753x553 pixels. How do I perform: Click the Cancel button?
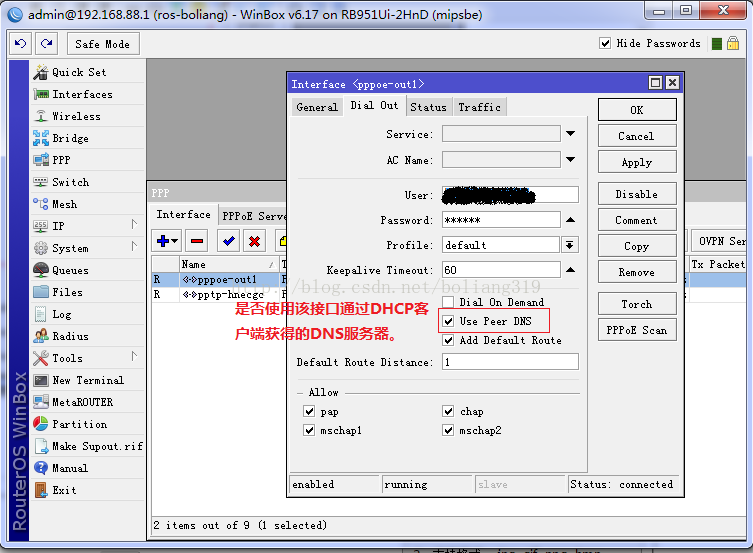(x=637, y=136)
